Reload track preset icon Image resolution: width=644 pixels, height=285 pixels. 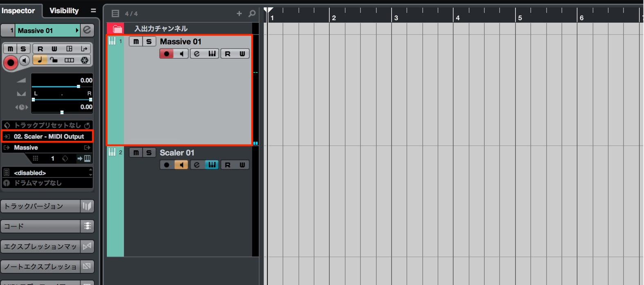click(x=87, y=125)
